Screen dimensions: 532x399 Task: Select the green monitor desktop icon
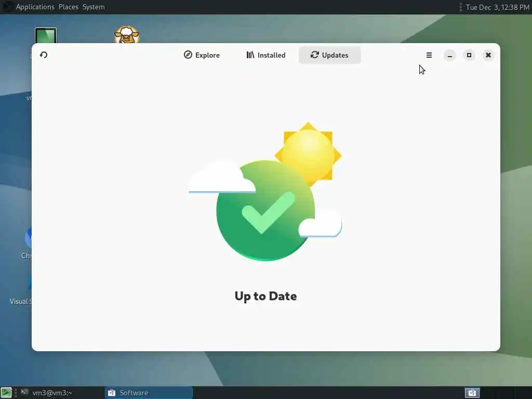click(x=46, y=35)
